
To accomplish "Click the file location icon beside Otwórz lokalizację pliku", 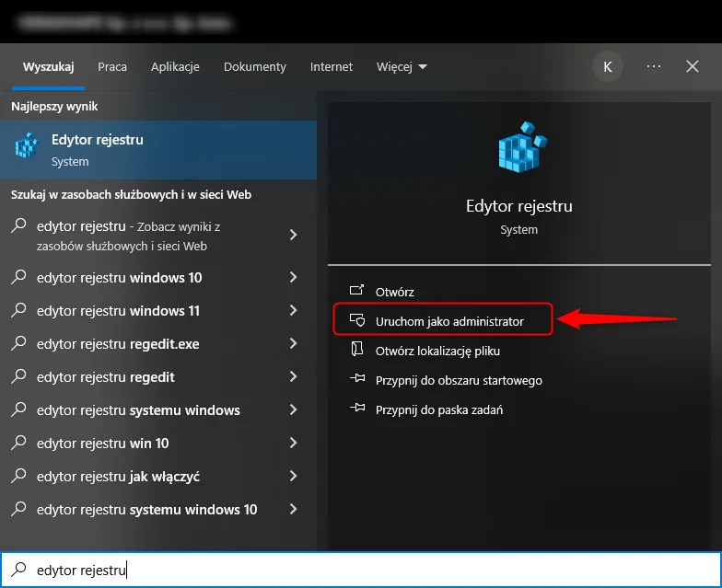I will pyautogui.click(x=357, y=349).
